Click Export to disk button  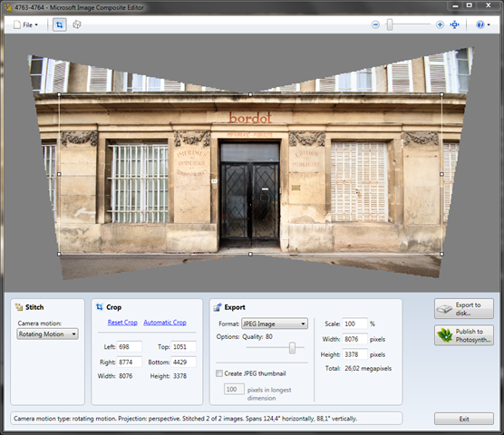click(464, 309)
